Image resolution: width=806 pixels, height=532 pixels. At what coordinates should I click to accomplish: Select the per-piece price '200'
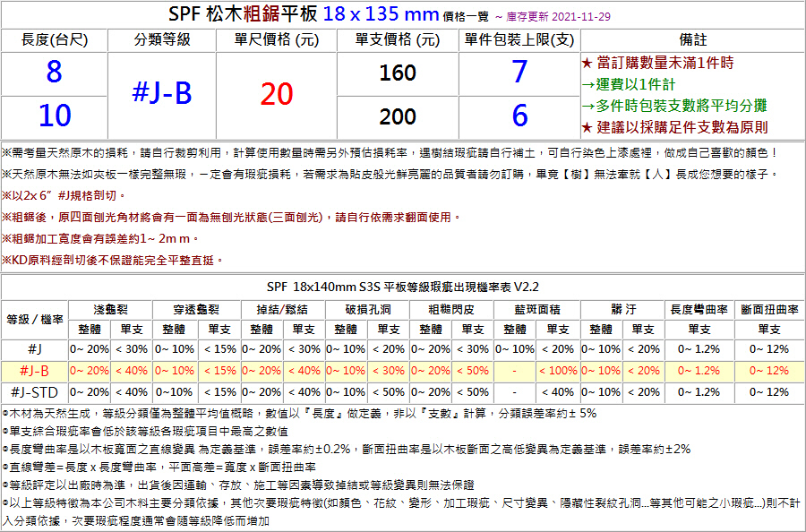click(x=398, y=116)
